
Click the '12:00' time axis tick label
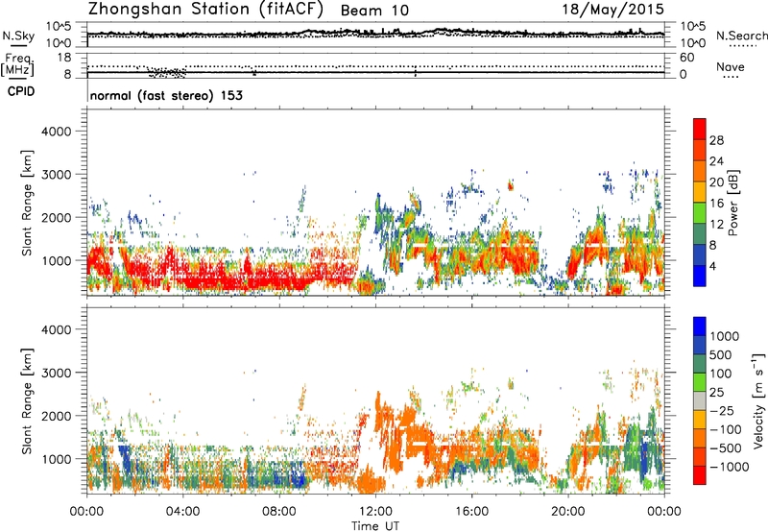(x=375, y=512)
